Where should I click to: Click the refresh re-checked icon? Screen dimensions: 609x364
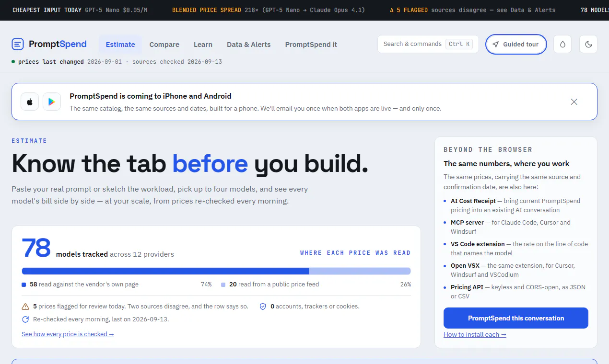pyautogui.click(x=25, y=319)
